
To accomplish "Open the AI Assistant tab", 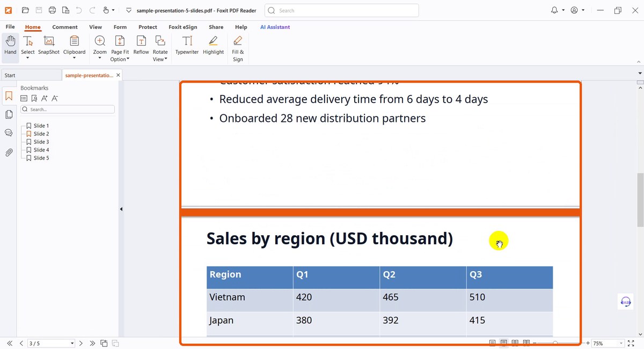I will pos(275,27).
